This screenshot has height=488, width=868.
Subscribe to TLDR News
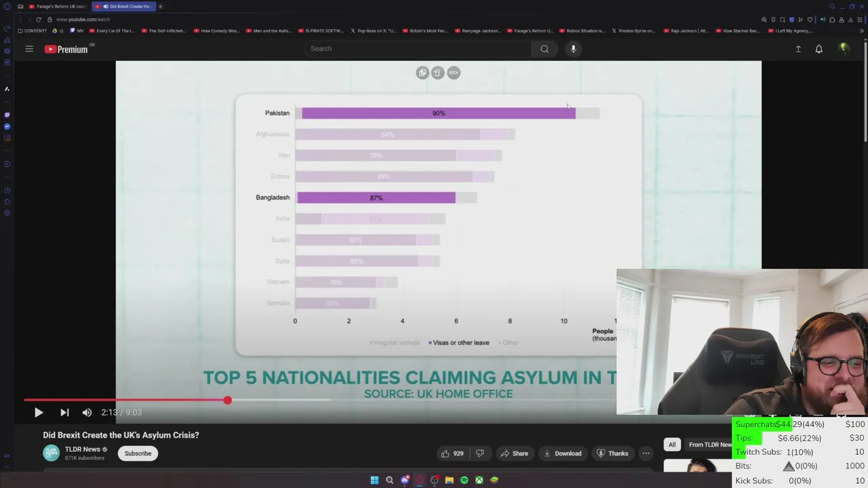(138, 453)
